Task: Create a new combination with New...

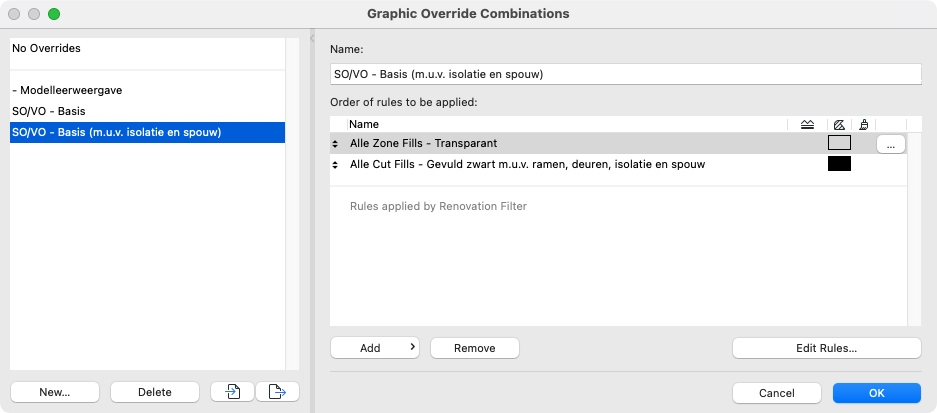Action: pyautogui.click(x=54, y=392)
